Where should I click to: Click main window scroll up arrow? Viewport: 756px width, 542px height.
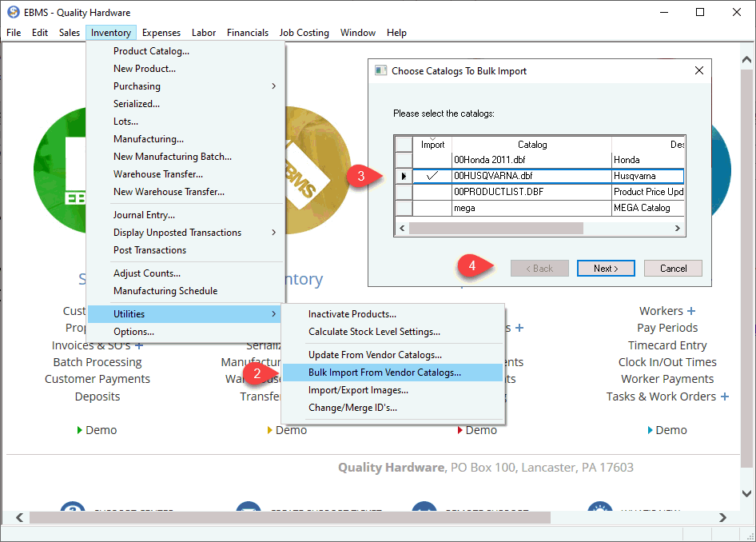pyautogui.click(x=747, y=60)
